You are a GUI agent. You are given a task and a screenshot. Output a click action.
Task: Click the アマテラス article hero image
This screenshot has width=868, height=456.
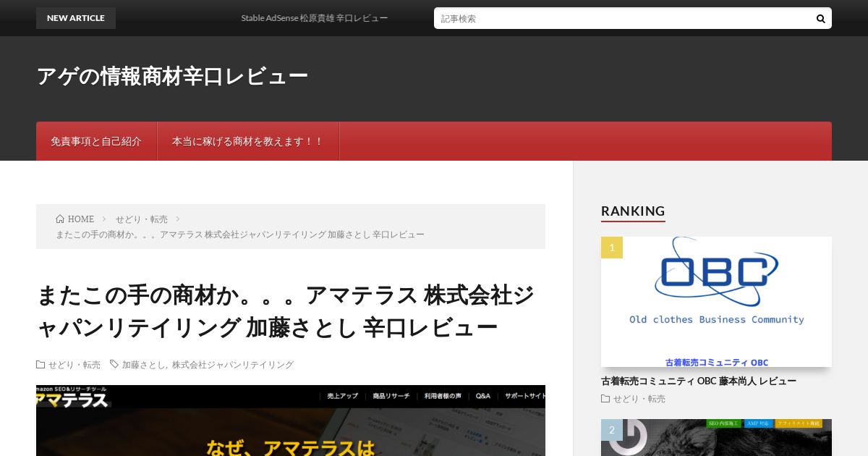click(291, 421)
